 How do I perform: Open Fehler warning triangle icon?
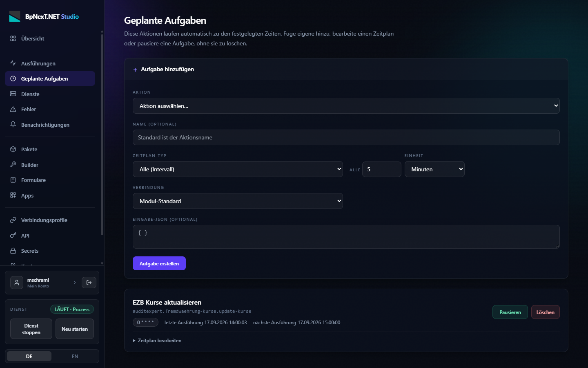tap(13, 109)
